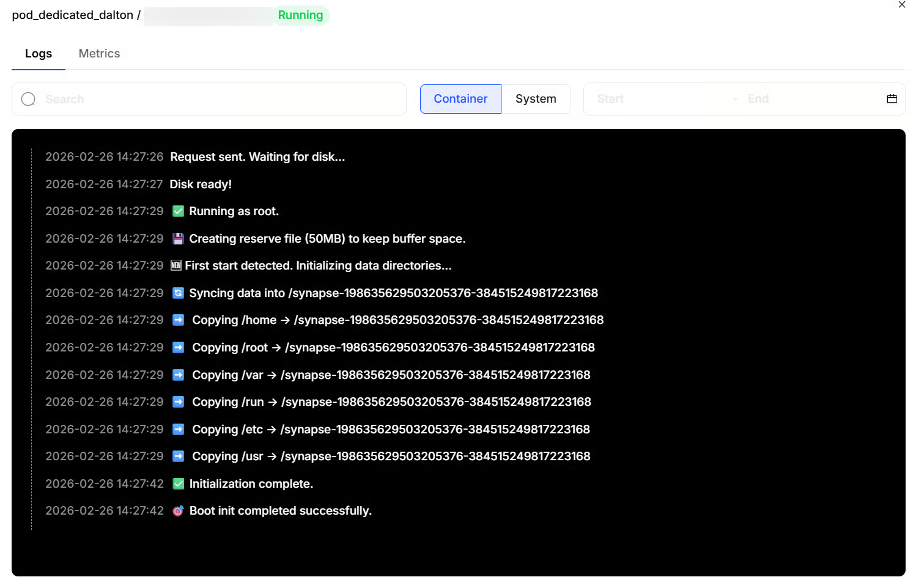Click the search magnifier icon

tap(28, 99)
